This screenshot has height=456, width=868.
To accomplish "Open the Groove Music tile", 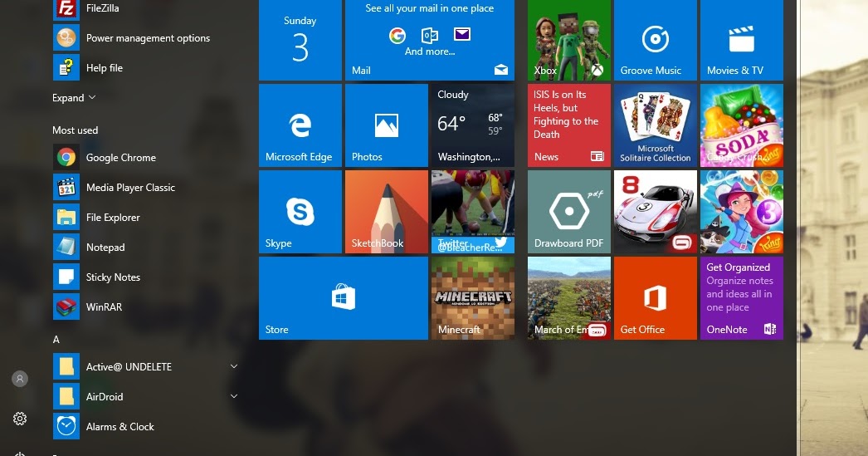I will coord(656,40).
